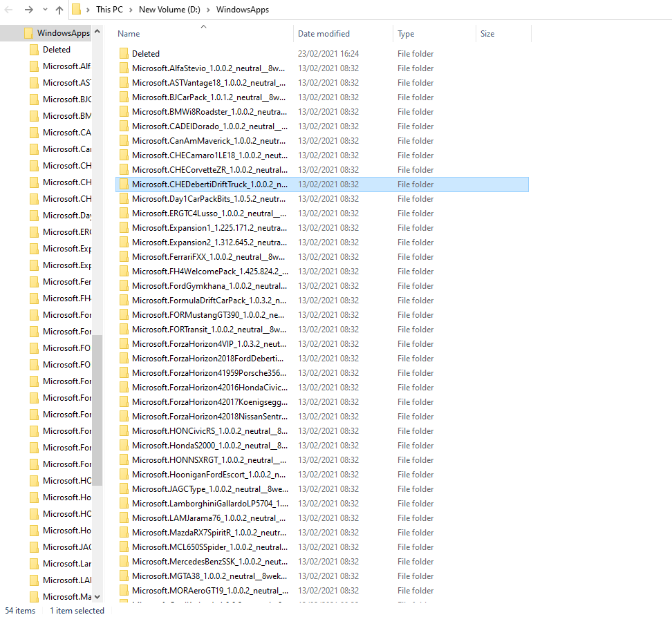The height and width of the screenshot is (617, 672).
Task: Open the recent locations dropdown arrow
Action: tap(45, 10)
